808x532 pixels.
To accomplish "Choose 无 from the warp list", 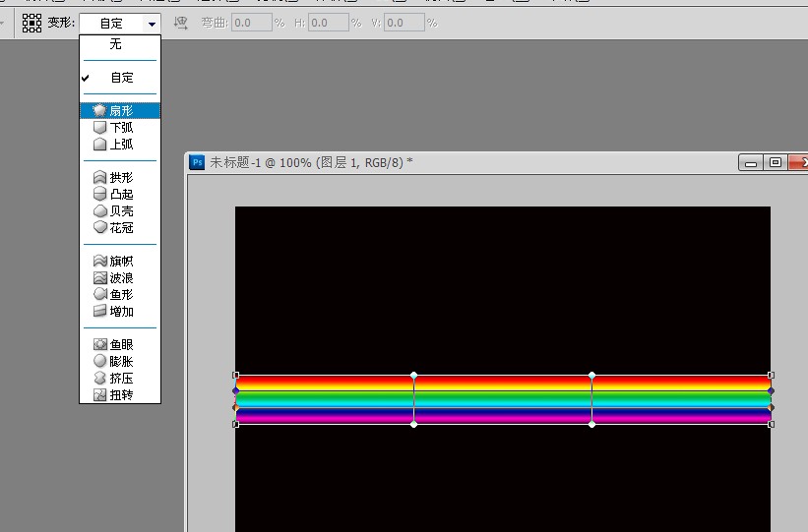I will click(120, 44).
